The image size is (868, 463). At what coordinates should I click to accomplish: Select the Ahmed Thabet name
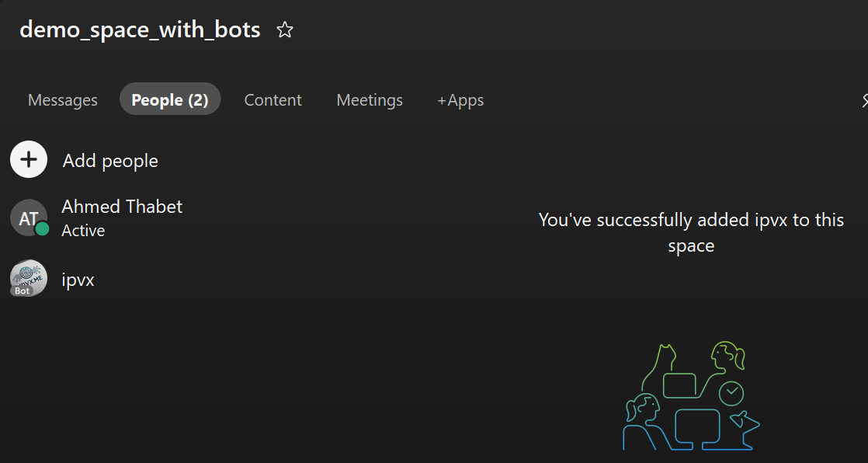coord(122,207)
